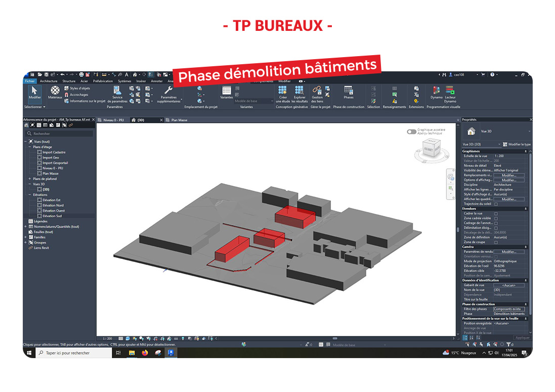Collapse the Graphismes properties section

tap(526, 151)
